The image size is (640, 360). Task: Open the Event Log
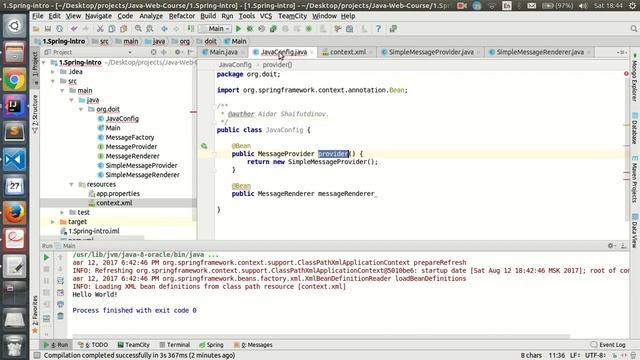[x=608, y=345]
